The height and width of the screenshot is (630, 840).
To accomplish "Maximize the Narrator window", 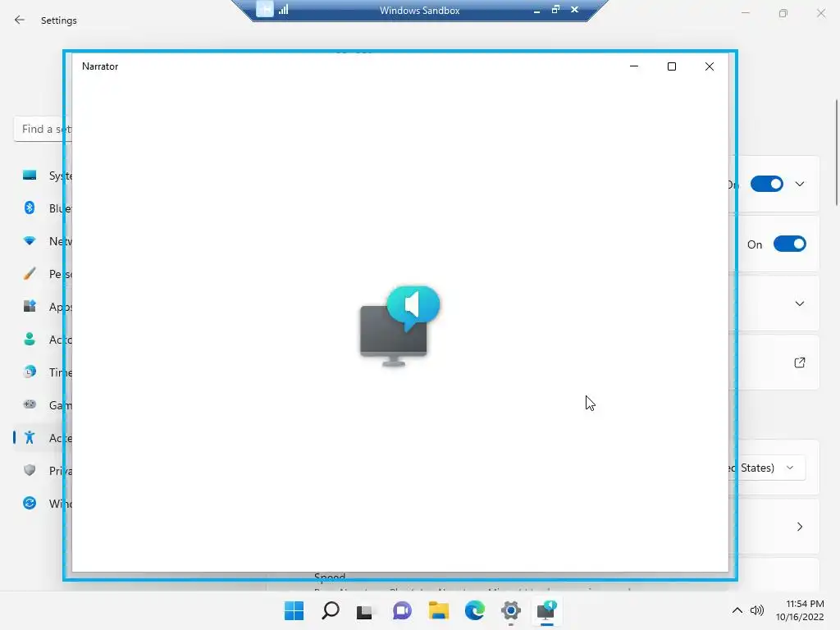I will click(671, 66).
